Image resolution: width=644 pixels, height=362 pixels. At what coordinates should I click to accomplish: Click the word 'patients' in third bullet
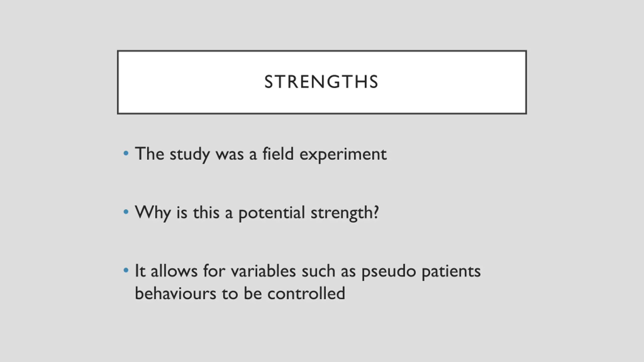(451, 272)
